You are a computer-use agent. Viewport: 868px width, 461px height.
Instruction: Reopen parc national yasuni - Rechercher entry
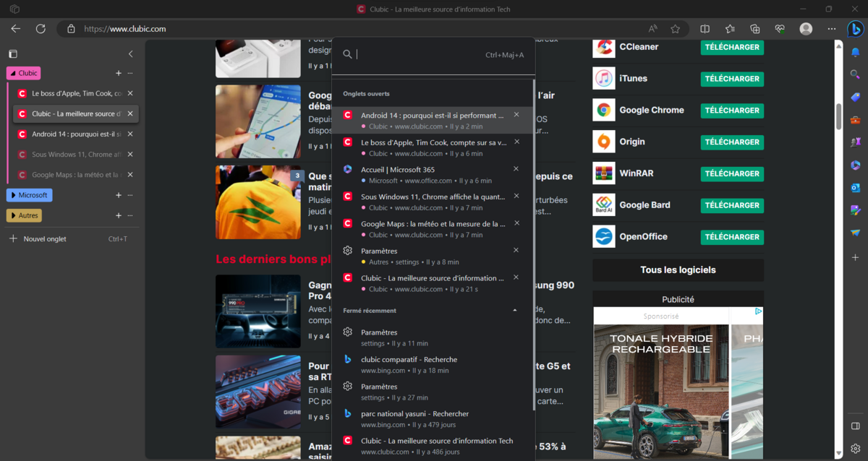click(432, 418)
